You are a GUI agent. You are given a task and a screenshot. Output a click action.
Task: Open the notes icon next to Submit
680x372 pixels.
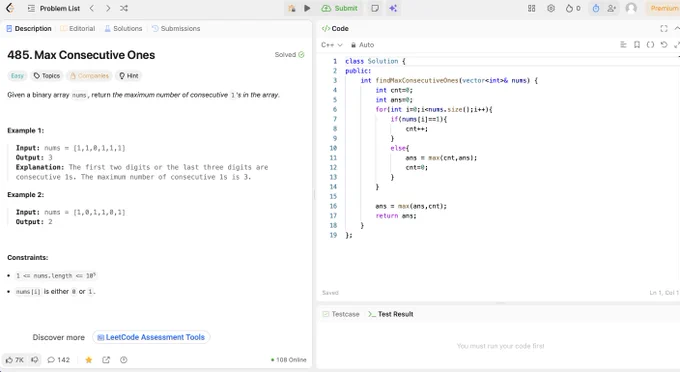(x=375, y=8)
